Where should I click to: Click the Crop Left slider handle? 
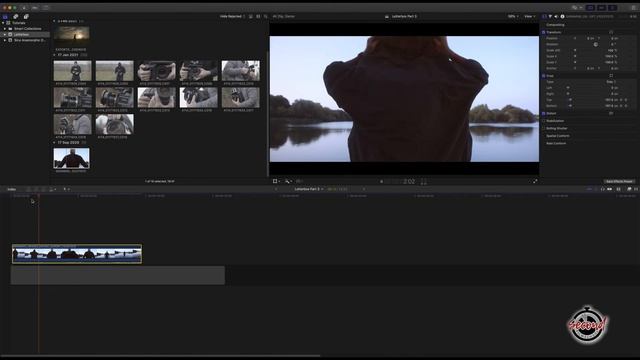[568, 88]
